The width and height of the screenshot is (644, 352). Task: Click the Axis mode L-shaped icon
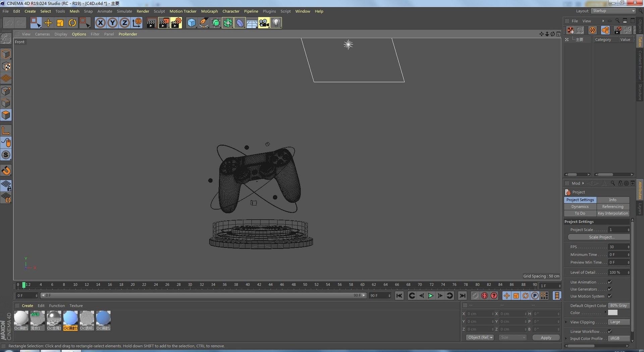click(x=6, y=131)
